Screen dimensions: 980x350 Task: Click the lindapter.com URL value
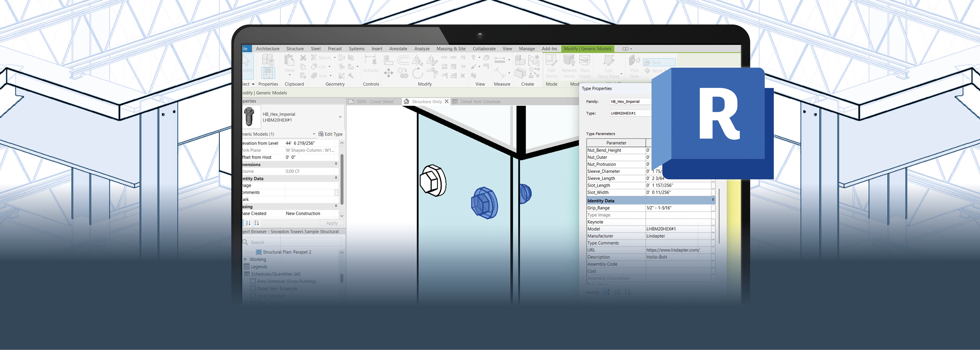click(673, 250)
